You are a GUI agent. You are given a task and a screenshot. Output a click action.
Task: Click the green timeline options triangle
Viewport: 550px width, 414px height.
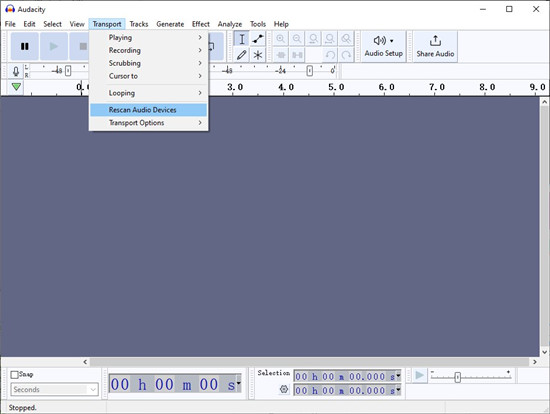point(16,87)
